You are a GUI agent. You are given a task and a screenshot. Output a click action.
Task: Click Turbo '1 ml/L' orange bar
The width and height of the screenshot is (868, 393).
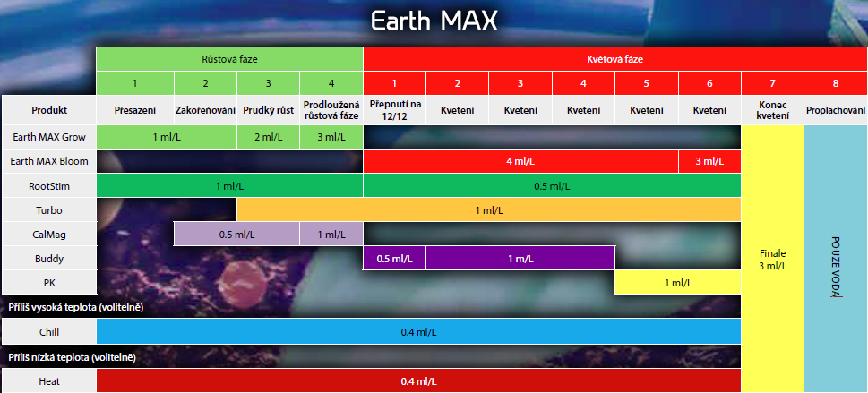click(x=489, y=209)
